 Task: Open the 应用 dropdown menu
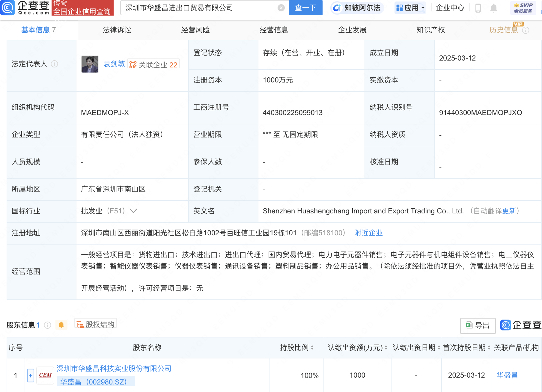410,8
